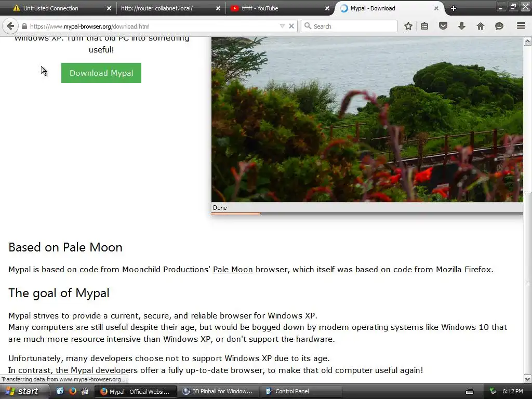Click the 'Based on Pale Moon' heading
The width and height of the screenshot is (532, 399).
pyautogui.click(x=65, y=247)
